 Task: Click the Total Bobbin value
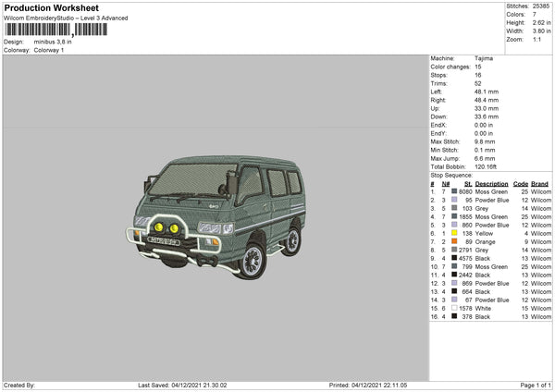(487, 166)
